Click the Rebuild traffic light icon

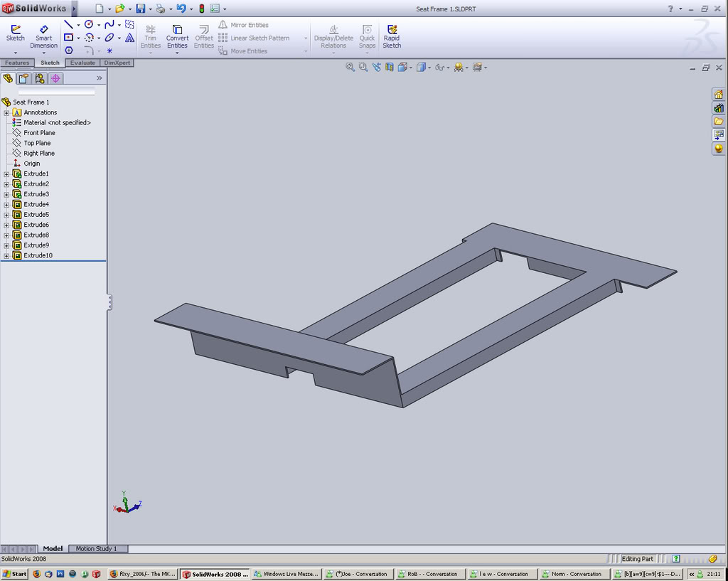pos(201,9)
